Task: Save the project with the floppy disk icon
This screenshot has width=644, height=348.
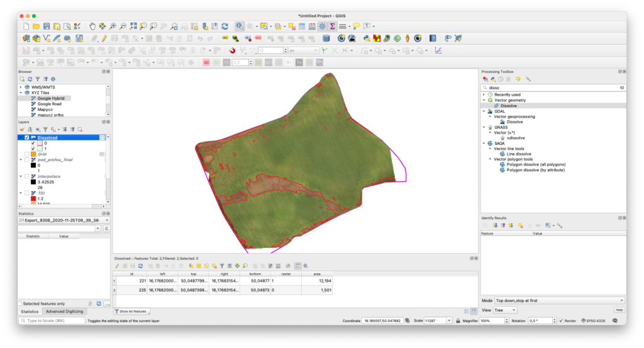Action: 47,26
